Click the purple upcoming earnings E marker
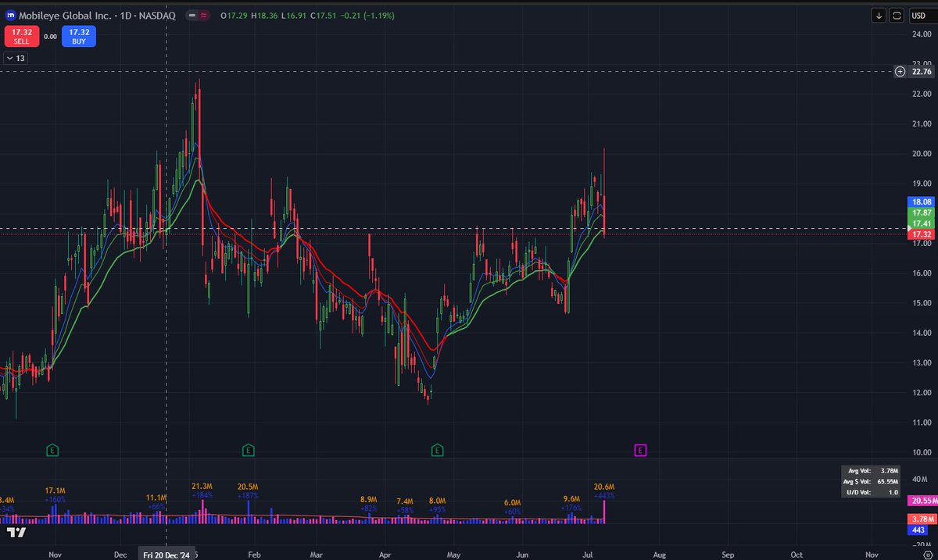This screenshot has height=560, width=938. (640, 450)
